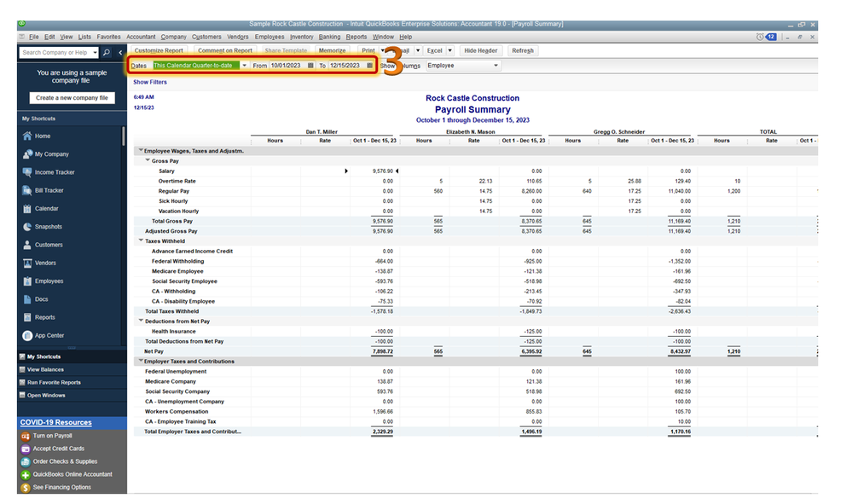Click the Show Filters link
The height and width of the screenshot is (504, 852).
[x=150, y=83]
